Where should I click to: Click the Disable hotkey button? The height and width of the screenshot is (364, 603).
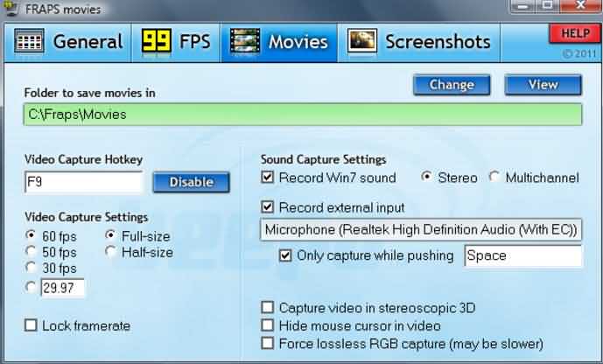(191, 182)
